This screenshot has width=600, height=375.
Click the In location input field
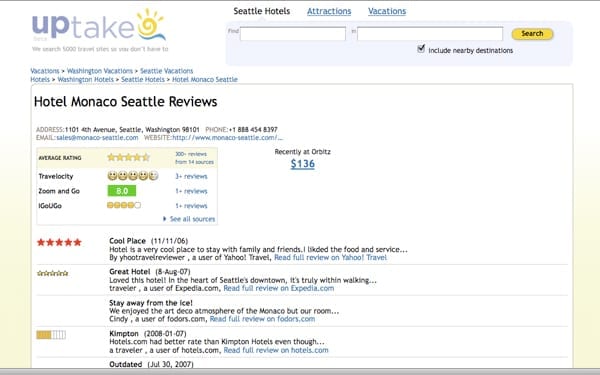point(430,34)
